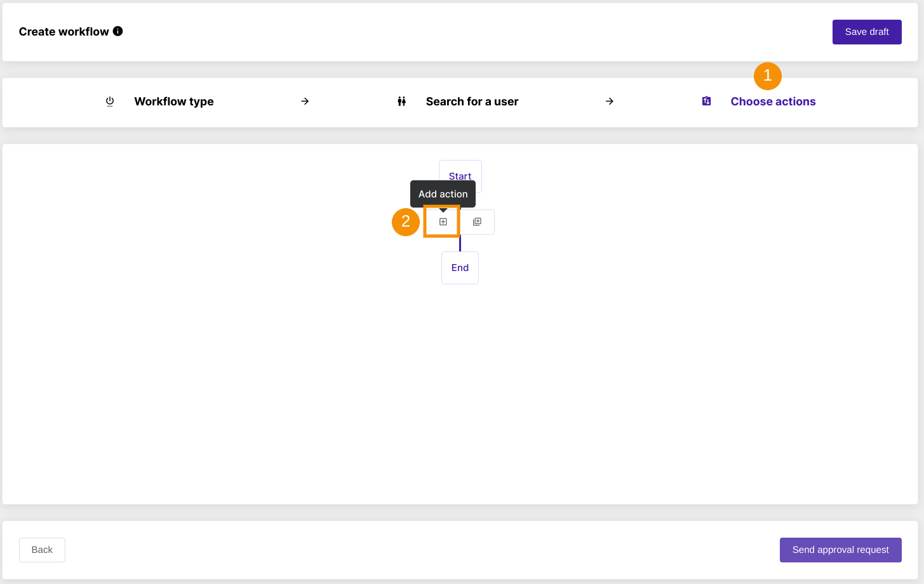Click the arrow after Workflow type
The width and height of the screenshot is (924, 584).
point(305,102)
